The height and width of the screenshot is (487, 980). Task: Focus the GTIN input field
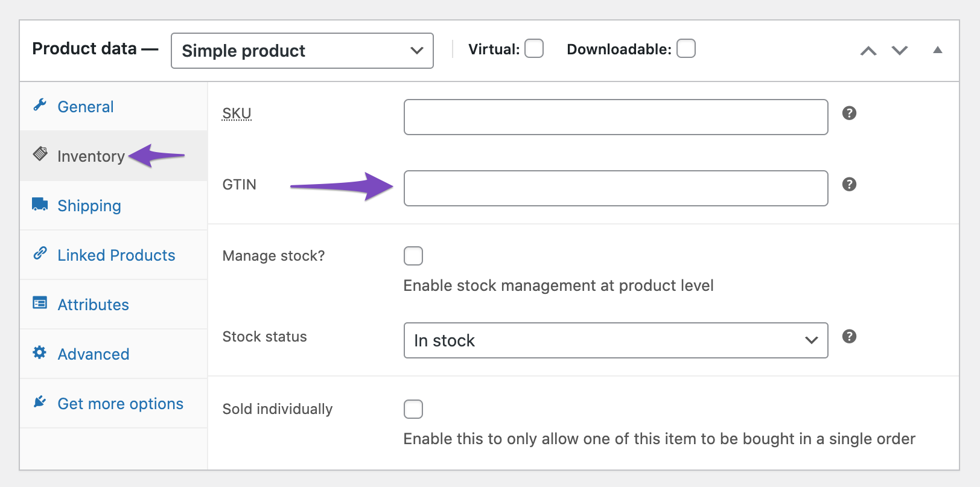(616, 188)
